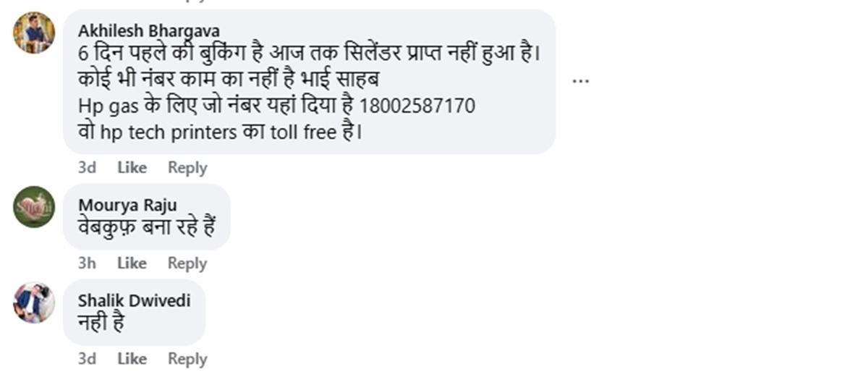Click Mourya Raju's avatar image
Image resolution: width=868 pixels, height=372 pixels.
34,207
